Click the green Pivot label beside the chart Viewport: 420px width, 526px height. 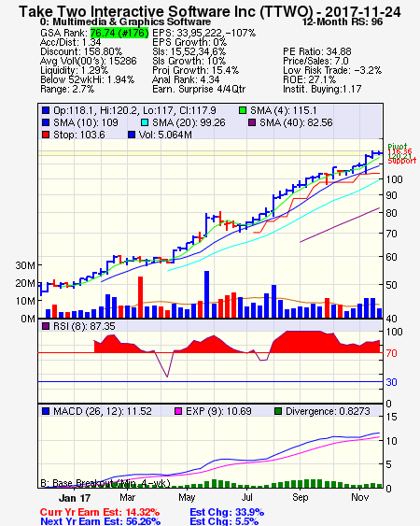tap(398, 147)
